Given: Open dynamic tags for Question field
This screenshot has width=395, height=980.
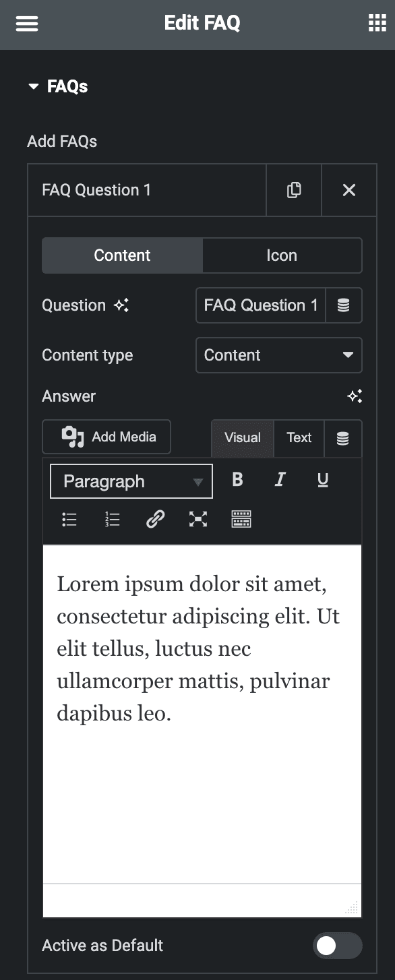Looking at the screenshot, I should click(343, 305).
